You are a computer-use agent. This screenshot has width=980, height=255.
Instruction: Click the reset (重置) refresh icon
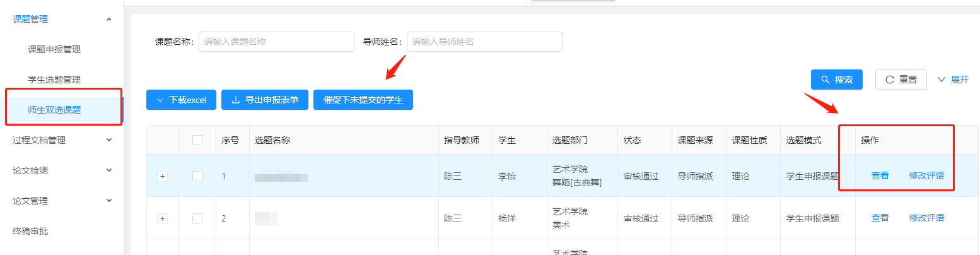(x=890, y=80)
